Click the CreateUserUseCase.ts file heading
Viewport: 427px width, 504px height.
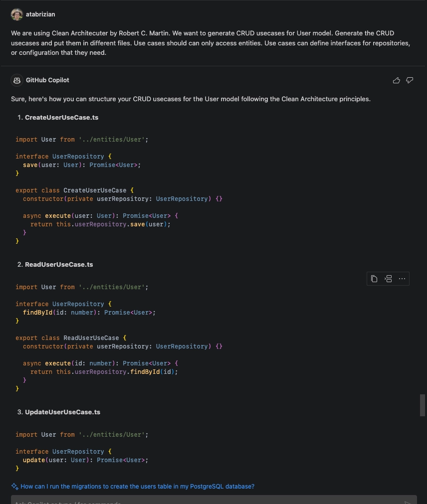61,118
